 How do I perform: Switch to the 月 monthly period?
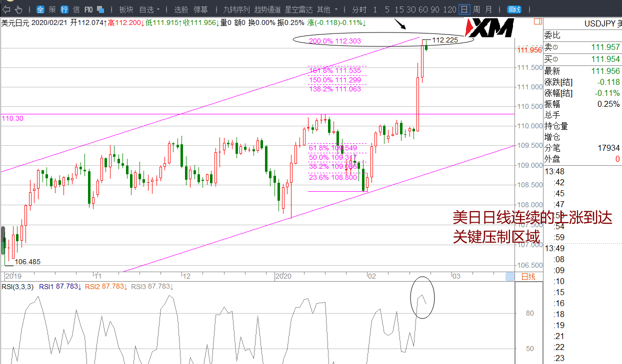tap(488, 9)
